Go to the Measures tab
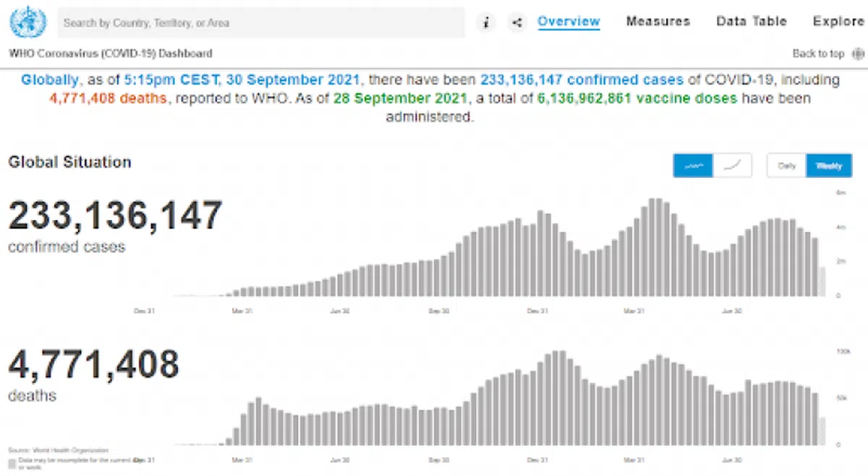This screenshot has width=868, height=476. 658,22
